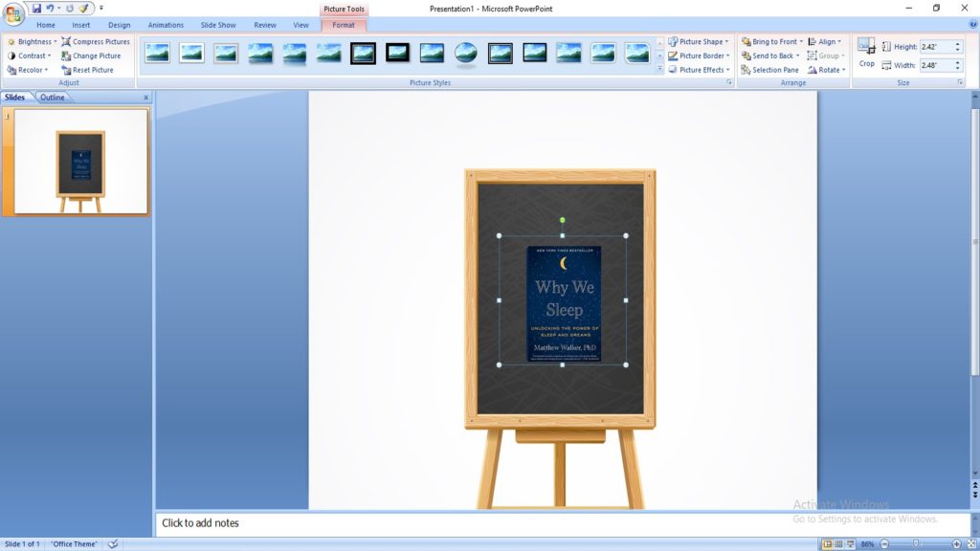Activate the Crop tool
Viewport: 980px width, 551px height.
(866, 53)
